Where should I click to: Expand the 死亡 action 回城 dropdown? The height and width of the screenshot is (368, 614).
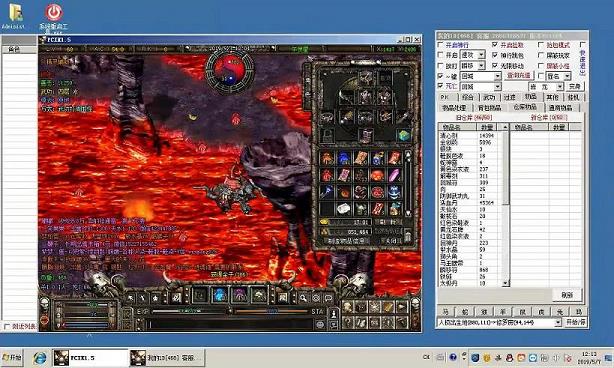click(x=481, y=86)
